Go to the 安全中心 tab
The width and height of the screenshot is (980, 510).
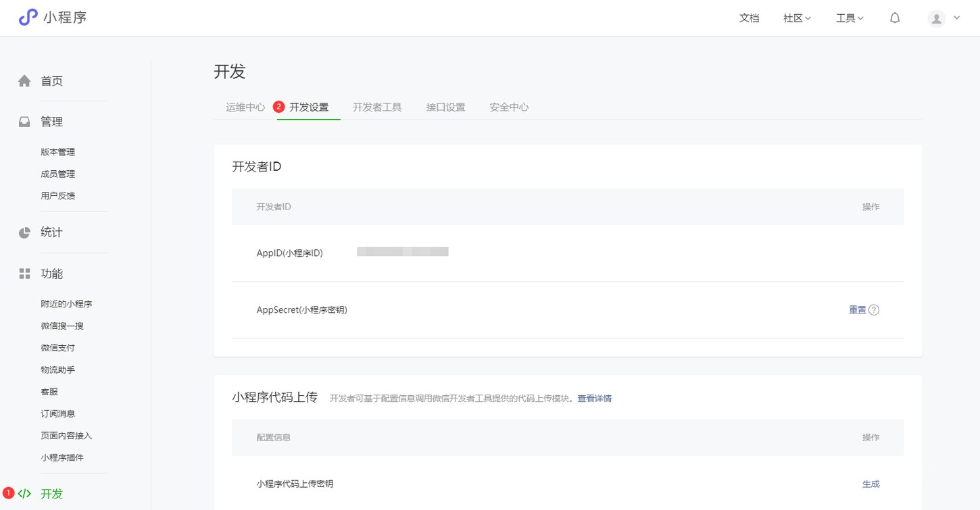tap(509, 107)
